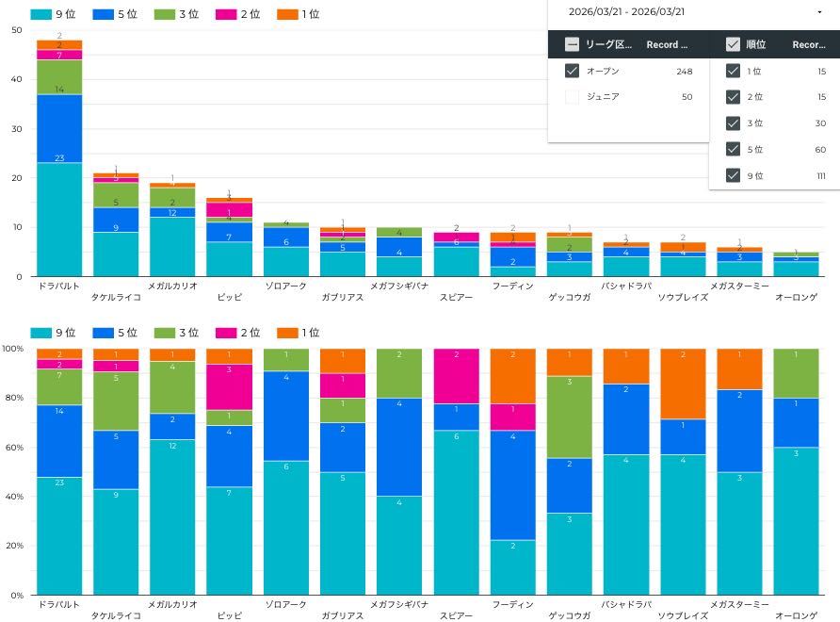Sort by the リーグ区分 column header
The width and height of the screenshot is (840, 622).
pos(608,44)
